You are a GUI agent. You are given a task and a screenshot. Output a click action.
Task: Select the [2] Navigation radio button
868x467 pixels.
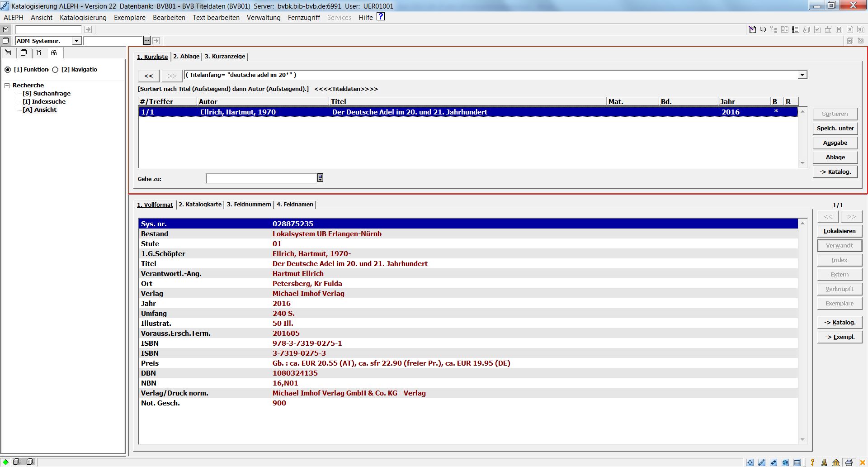(x=55, y=70)
